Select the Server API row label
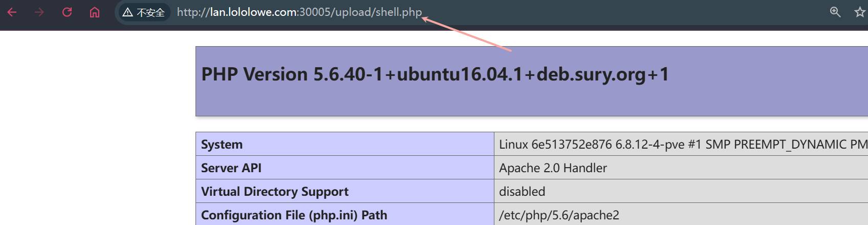868x225 pixels. coord(231,168)
